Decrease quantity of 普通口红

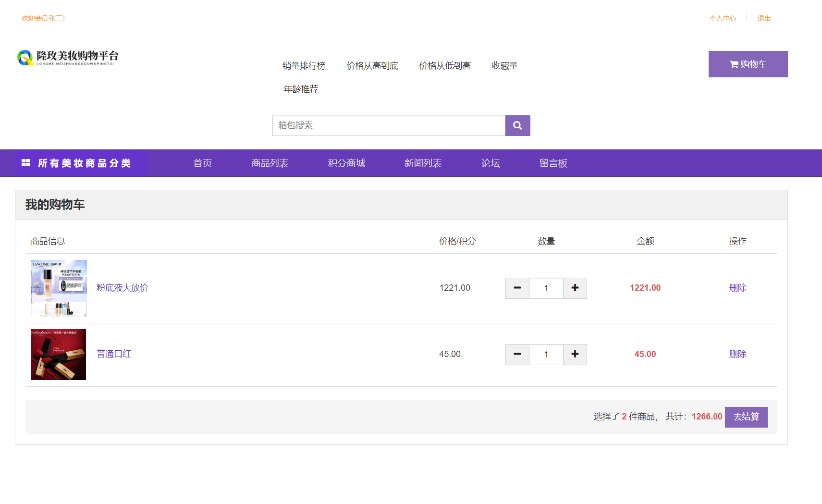click(517, 355)
